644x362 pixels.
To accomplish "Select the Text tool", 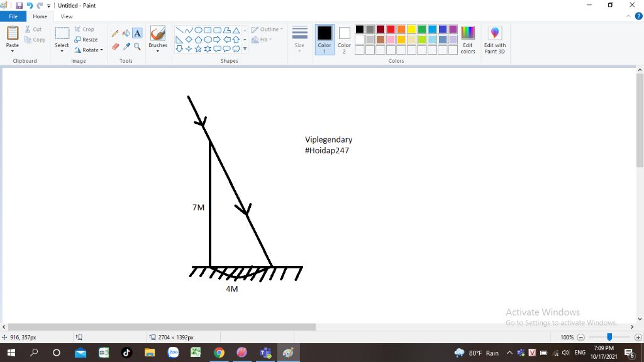I will coord(137,33).
